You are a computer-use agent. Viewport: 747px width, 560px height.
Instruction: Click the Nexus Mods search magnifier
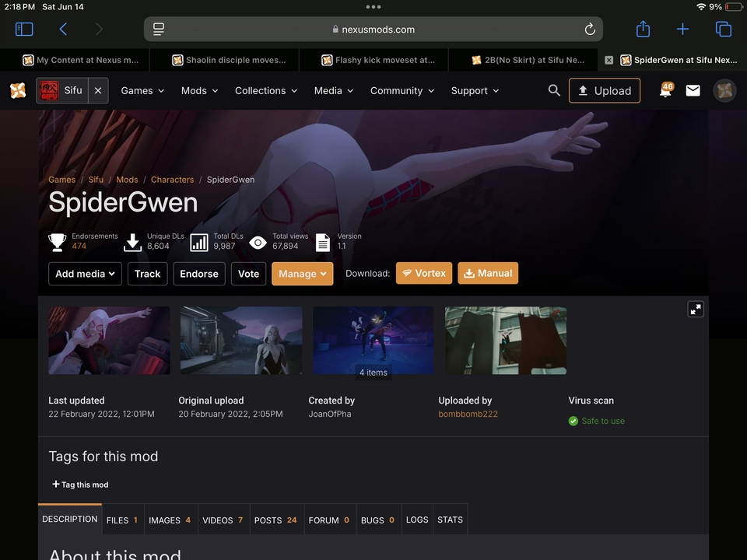554,91
